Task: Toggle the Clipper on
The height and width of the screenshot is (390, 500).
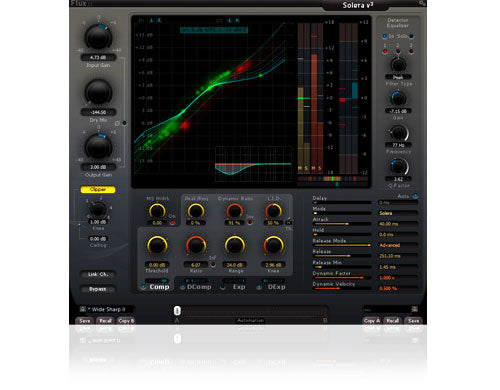Action: pos(98,189)
